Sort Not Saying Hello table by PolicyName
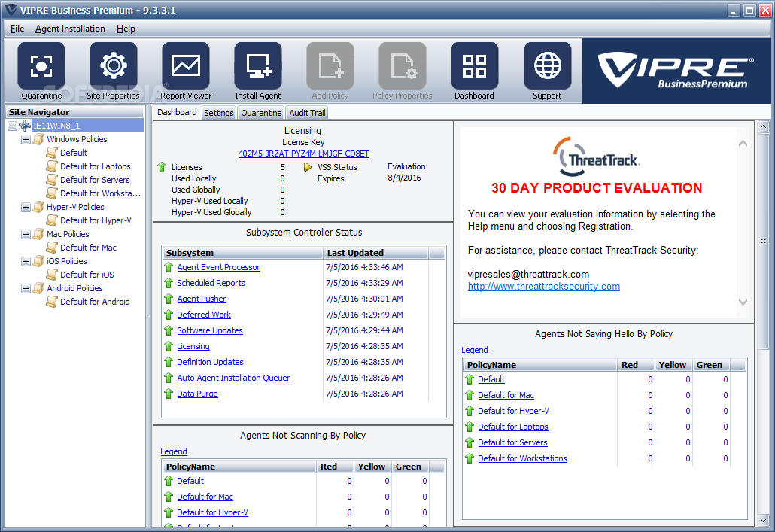775x532 pixels. 540,365
